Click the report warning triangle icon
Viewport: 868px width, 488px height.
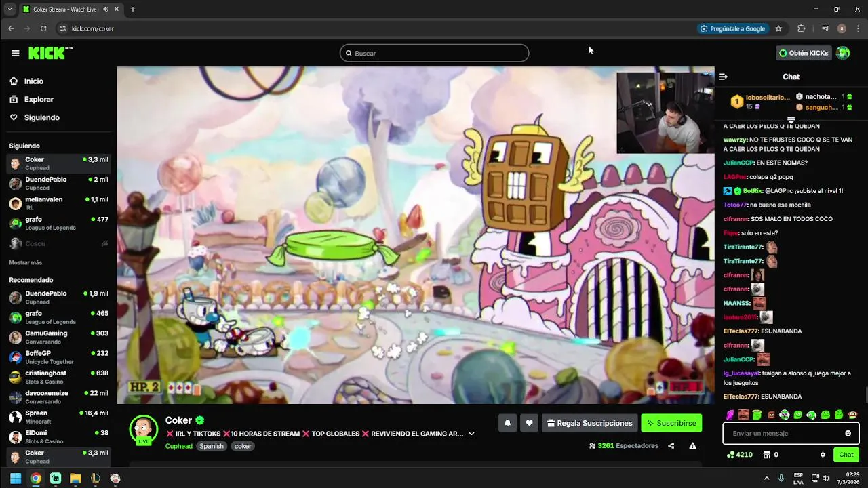pos(692,446)
